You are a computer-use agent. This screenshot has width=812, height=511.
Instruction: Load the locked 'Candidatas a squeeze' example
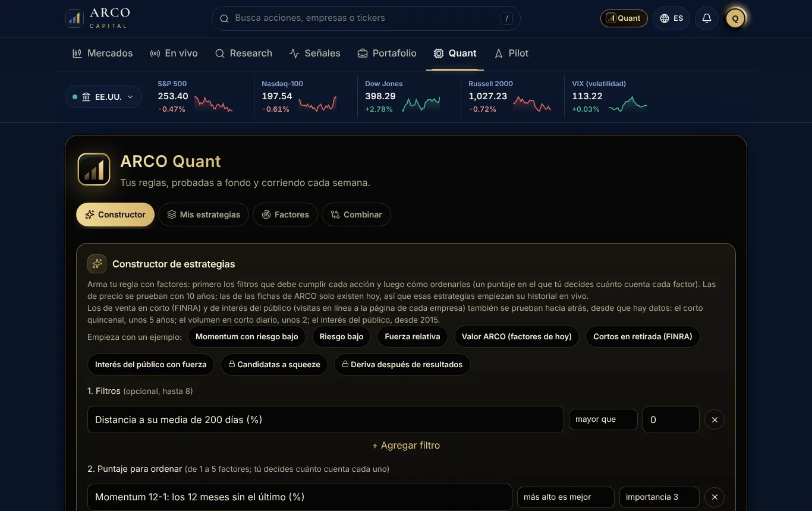pos(274,364)
